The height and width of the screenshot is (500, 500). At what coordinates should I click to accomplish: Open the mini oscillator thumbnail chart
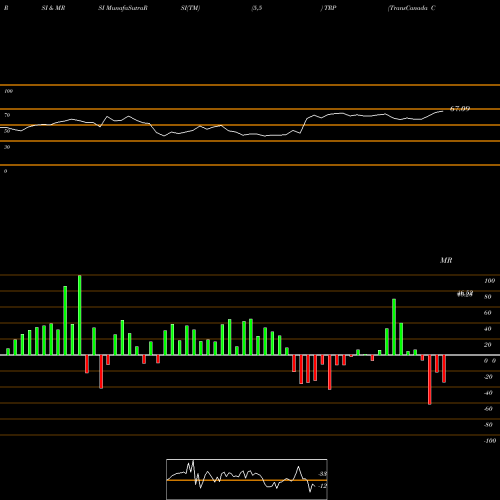click(x=247, y=479)
